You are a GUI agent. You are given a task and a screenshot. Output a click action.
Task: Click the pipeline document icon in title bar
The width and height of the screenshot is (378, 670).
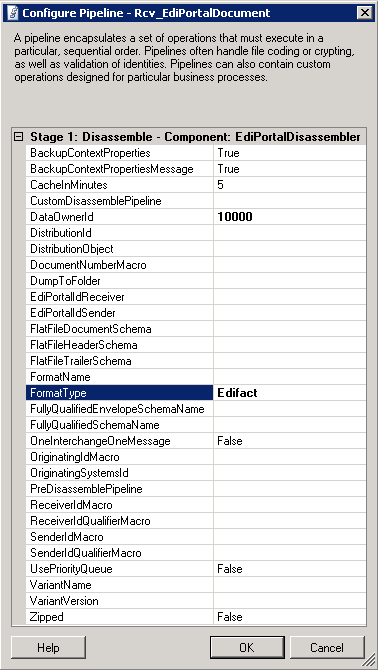[x=13, y=13]
